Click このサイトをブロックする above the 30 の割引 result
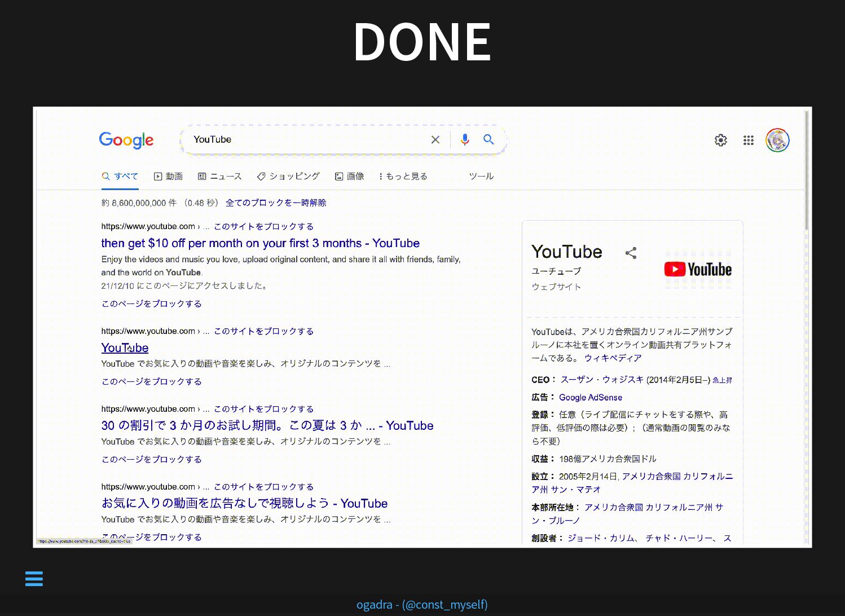 pos(263,409)
